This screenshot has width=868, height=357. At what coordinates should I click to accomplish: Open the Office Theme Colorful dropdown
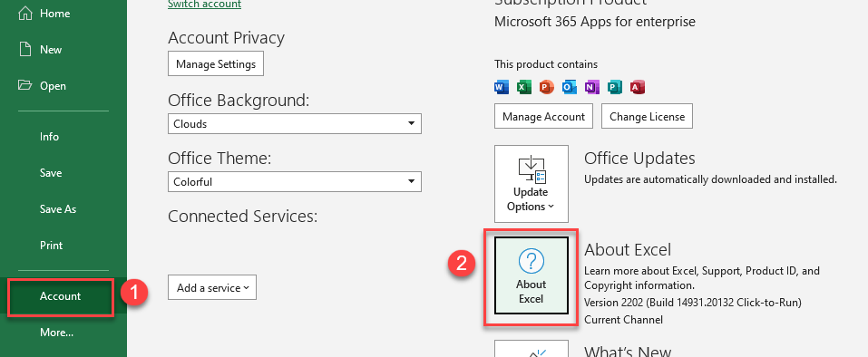tap(295, 182)
